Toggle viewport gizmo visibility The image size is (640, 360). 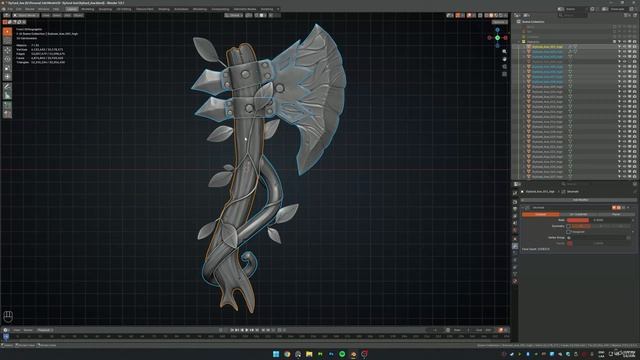coord(458,16)
